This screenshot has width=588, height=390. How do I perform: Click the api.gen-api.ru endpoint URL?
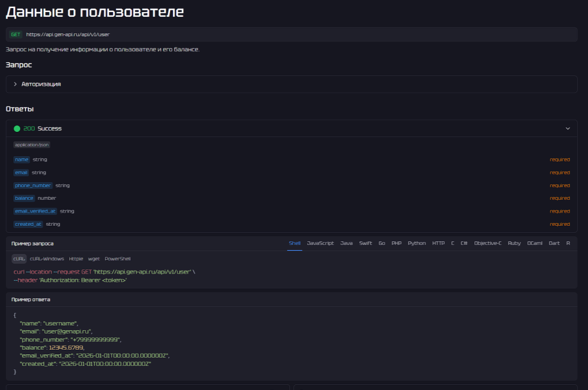[x=67, y=35]
